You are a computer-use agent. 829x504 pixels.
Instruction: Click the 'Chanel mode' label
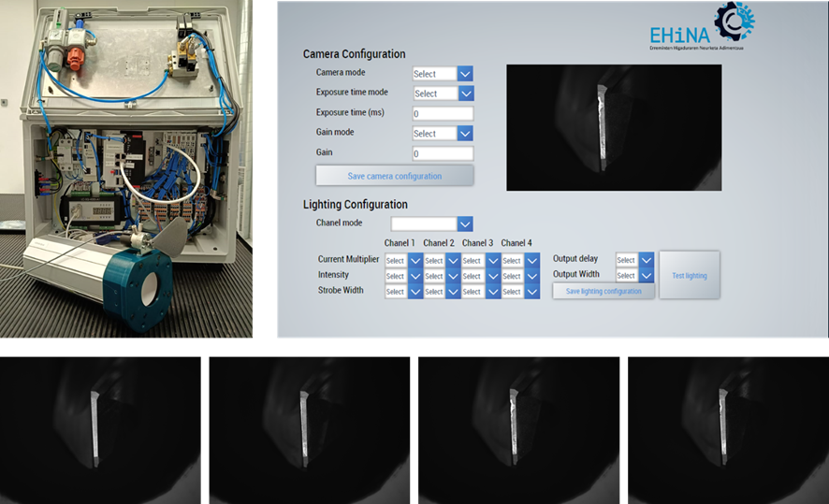[x=340, y=223]
